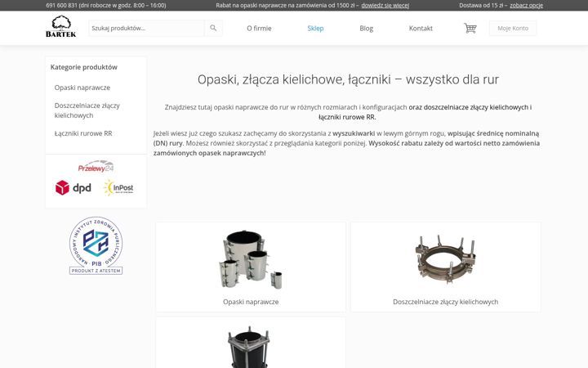Click the Opaski naprawcze card caption
This screenshot has width=588, height=368.
coord(251,302)
